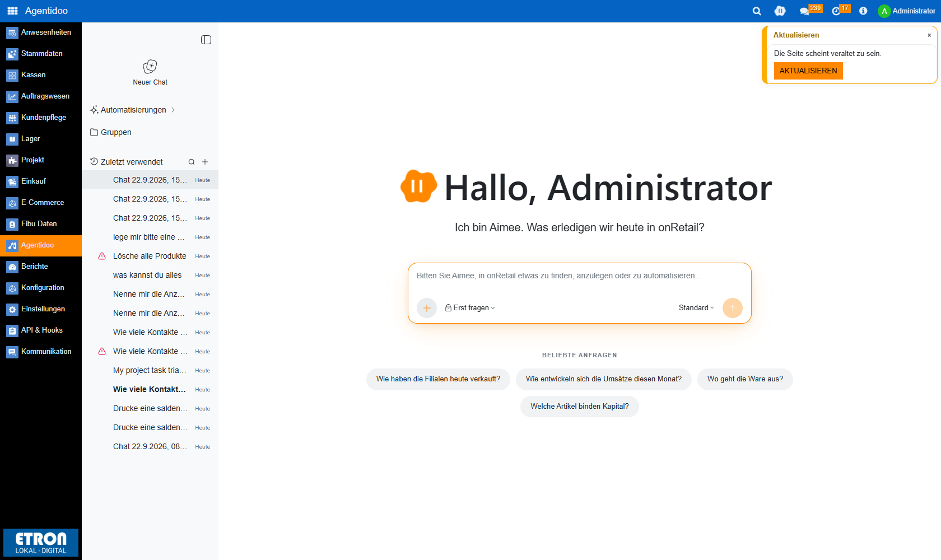
Task: Click the Fibu Daten sidebar icon
Action: [x=12, y=224]
